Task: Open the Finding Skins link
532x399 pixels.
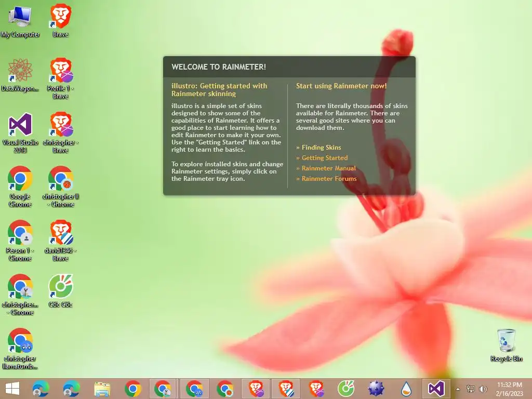Action: [x=321, y=147]
